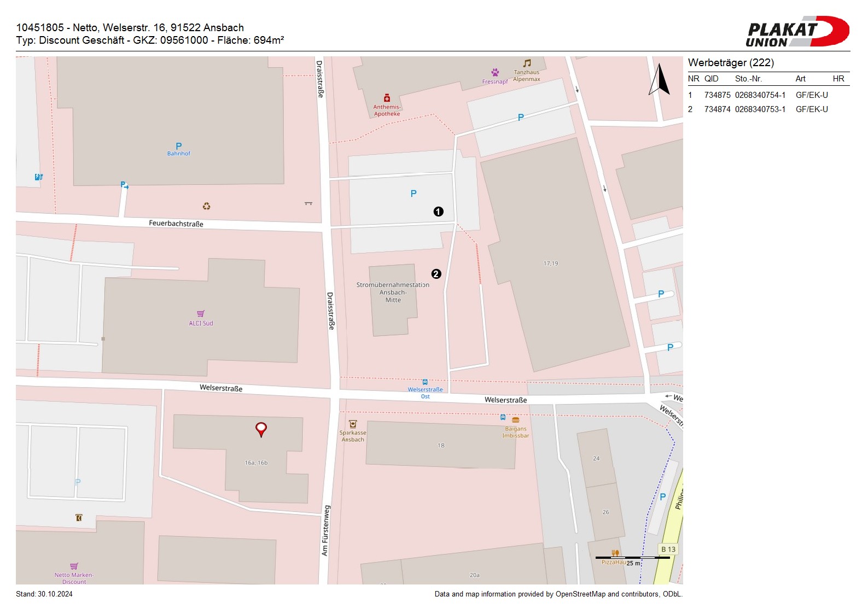Click the Netto Marken-Discount shop icon
868x614 pixels.
click(74, 566)
